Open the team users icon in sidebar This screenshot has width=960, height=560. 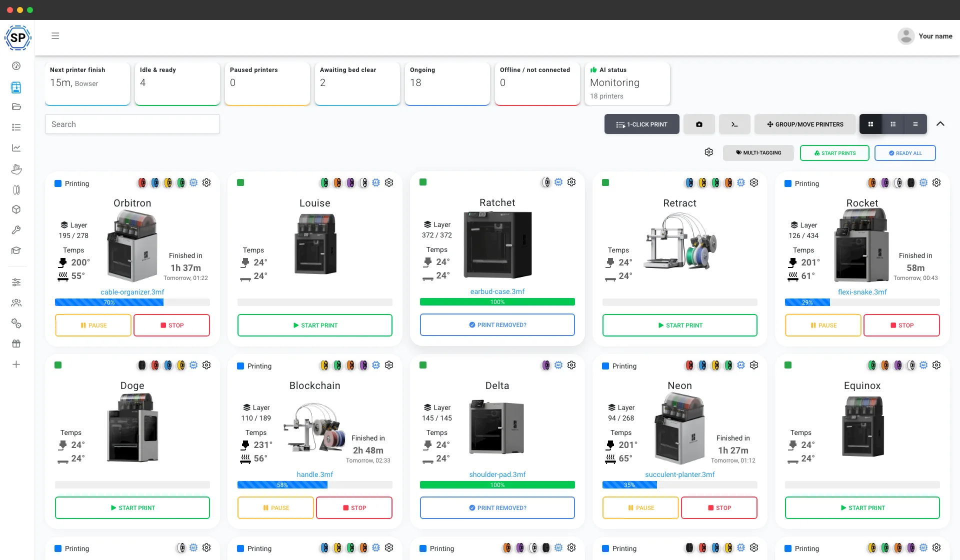coord(16,303)
